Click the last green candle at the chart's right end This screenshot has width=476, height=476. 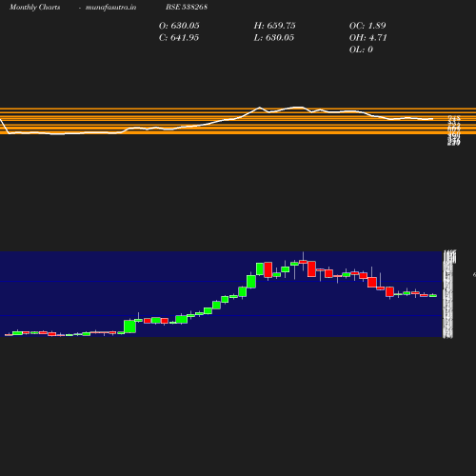pyautogui.click(x=433, y=296)
